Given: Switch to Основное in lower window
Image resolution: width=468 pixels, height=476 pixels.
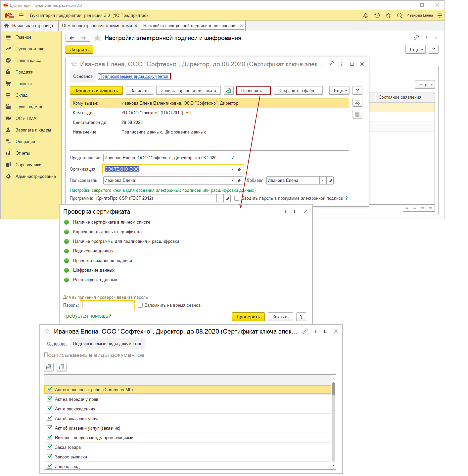Looking at the screenshot, I should click(57, 344).
